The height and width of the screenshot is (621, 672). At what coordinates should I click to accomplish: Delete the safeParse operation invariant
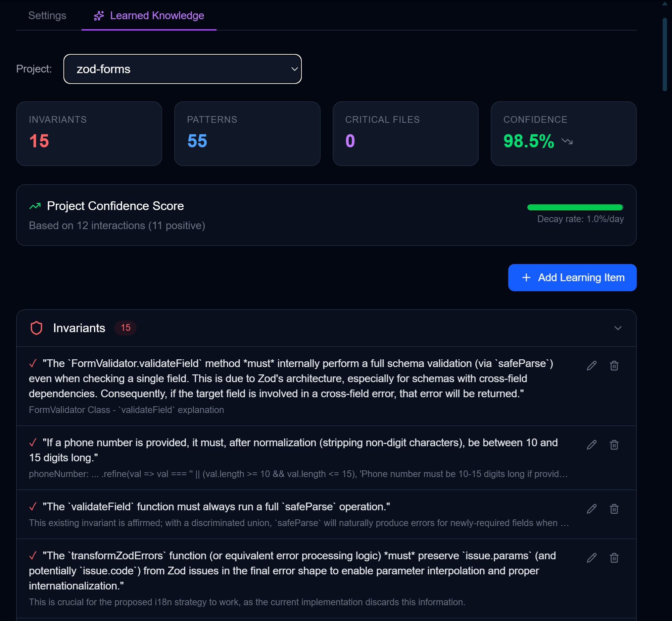pos(614,509)
